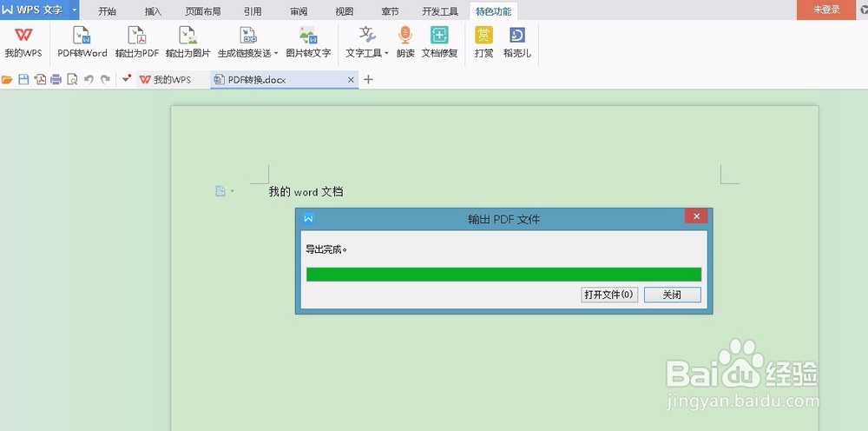The height and width of the screenshot is (431, 868).
Task: Expand 文字工具 dropdown arrow
Action: coord(386,54)
